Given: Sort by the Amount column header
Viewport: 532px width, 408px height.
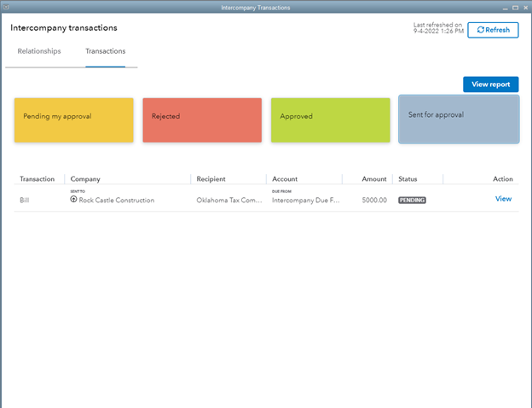Looking at the screenshot, I should 373,179.
